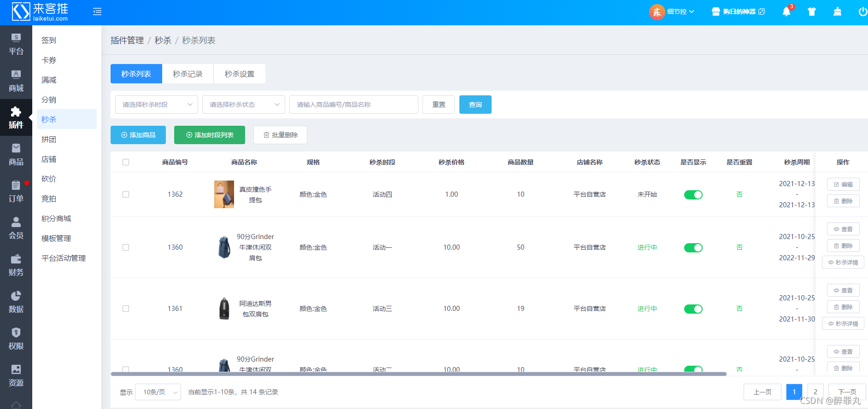Open the 阿迪达斯男包双肩包 thumbnail

(224, 309)
